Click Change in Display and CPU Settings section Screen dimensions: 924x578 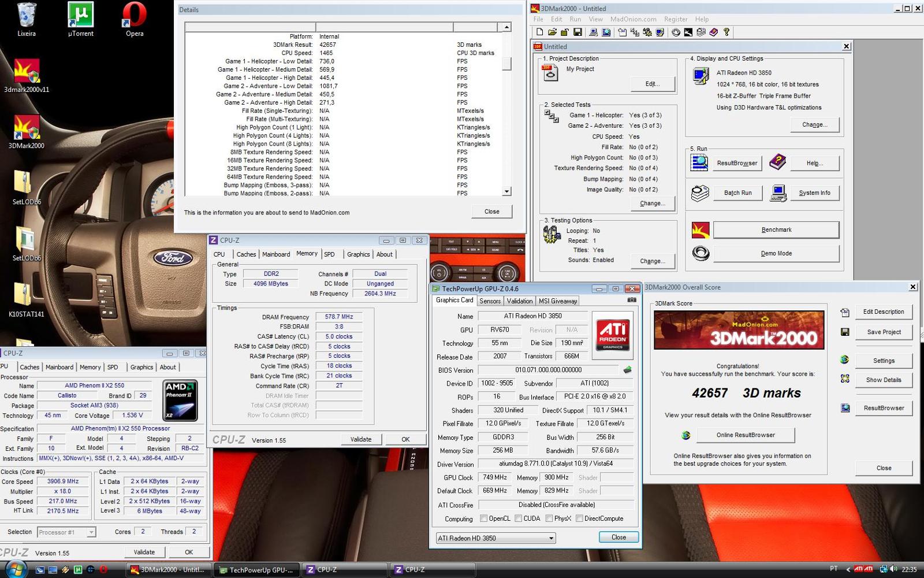coord(814,125)
